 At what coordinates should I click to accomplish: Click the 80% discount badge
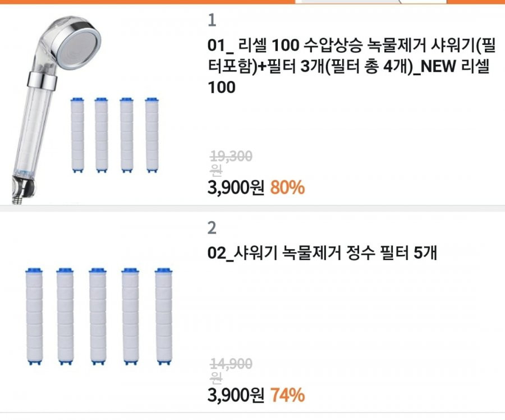point(287,188)
